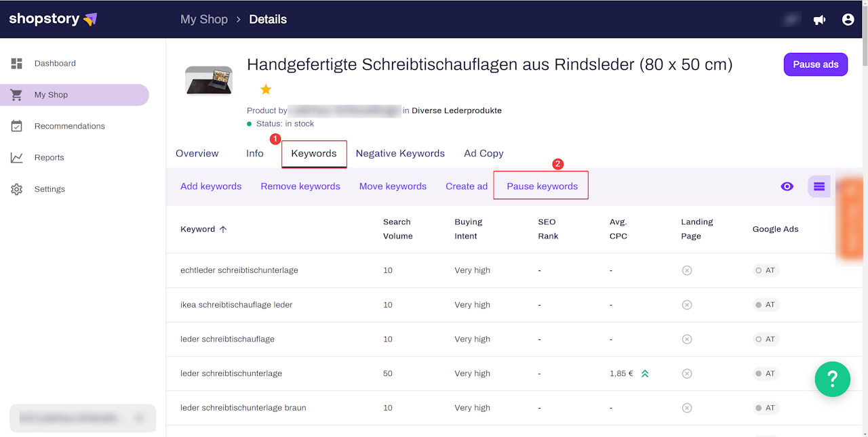Click My Shop in the breadcrumb
The image size is (868, 437).
[203, 20]
